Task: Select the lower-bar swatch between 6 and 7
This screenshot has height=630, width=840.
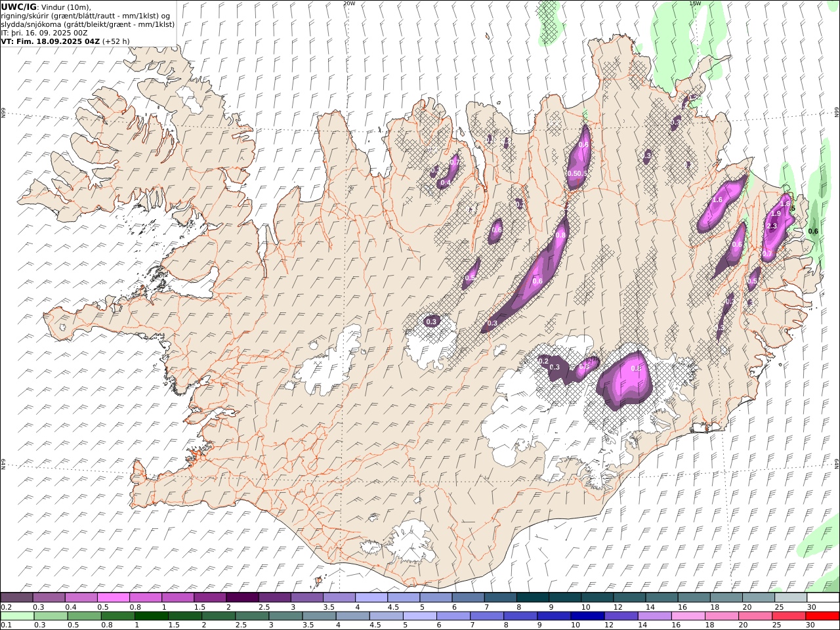Action: (453, 616)
